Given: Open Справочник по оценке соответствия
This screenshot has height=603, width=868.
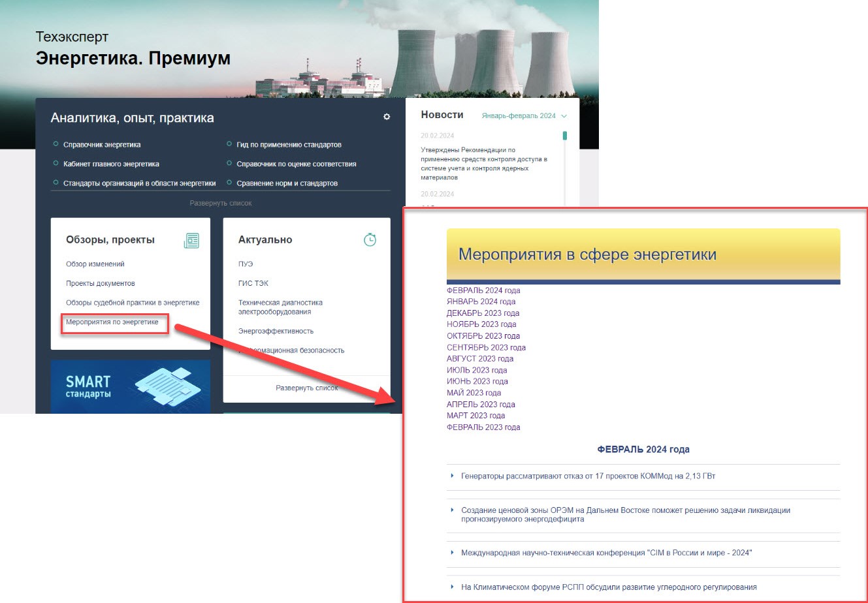Looking at the screenshot, I should pyautogui.click(x=297, y=164).
